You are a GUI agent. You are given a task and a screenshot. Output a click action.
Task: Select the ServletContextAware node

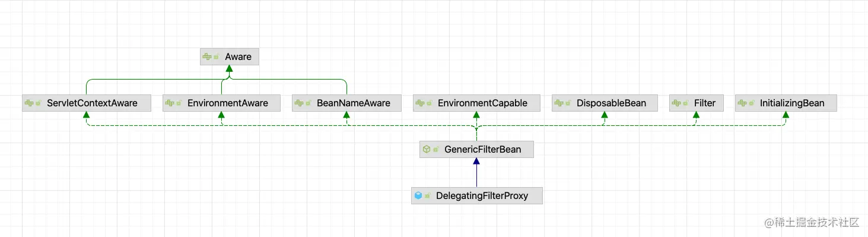point(86,103)
